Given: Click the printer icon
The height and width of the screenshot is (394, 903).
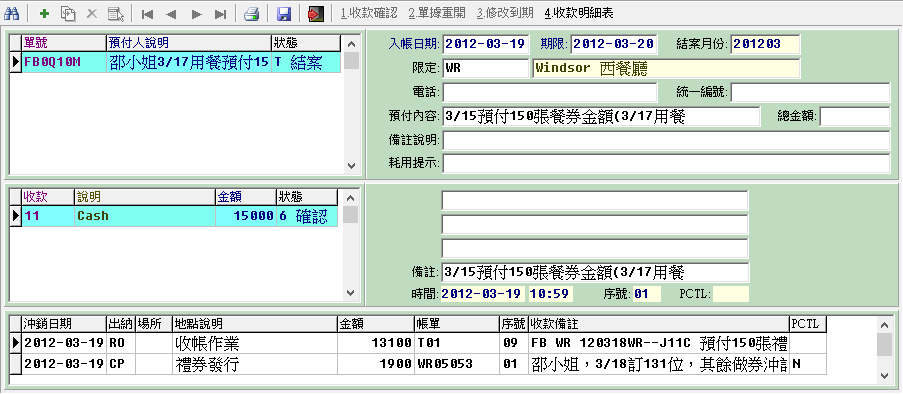Looking at the screenshot, I should click(x=252, y=13).
